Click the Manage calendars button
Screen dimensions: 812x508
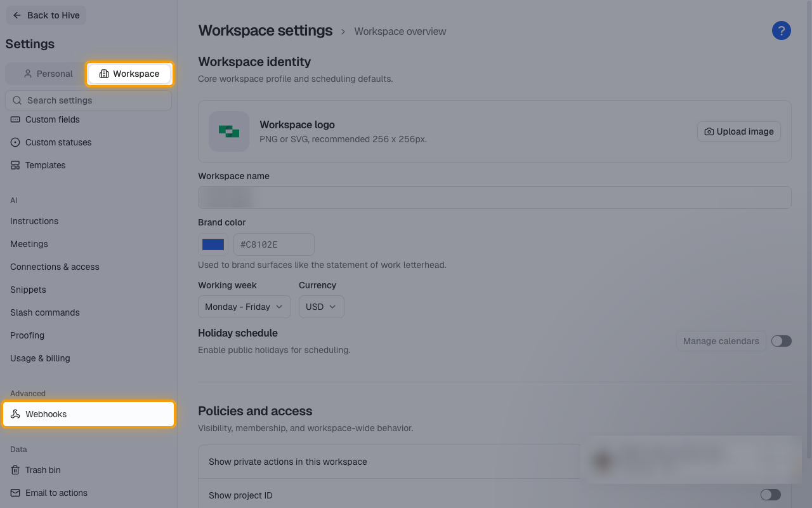tap(721, 341)
